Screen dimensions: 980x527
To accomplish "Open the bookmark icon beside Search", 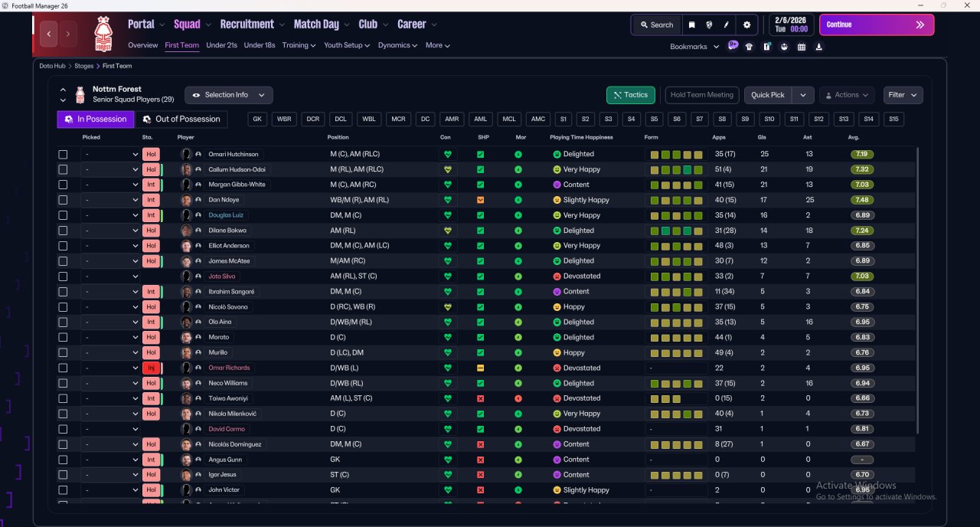I will pyautogui.click(x=691, y=25).
